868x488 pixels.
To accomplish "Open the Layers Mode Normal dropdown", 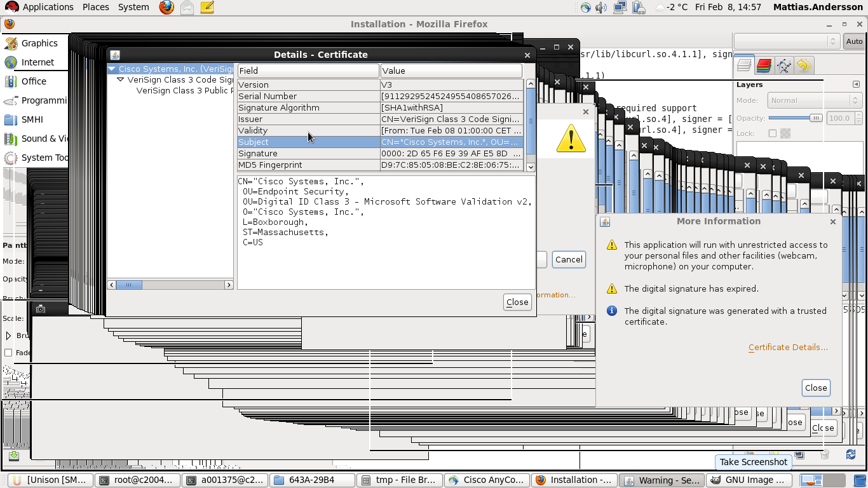I will (814, 100).
